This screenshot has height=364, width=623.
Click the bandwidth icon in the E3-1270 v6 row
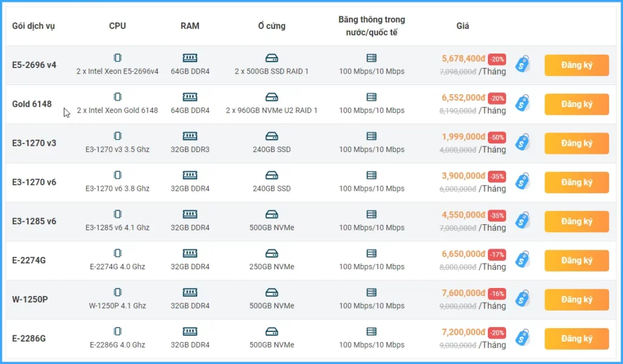(x=371, y=174)
